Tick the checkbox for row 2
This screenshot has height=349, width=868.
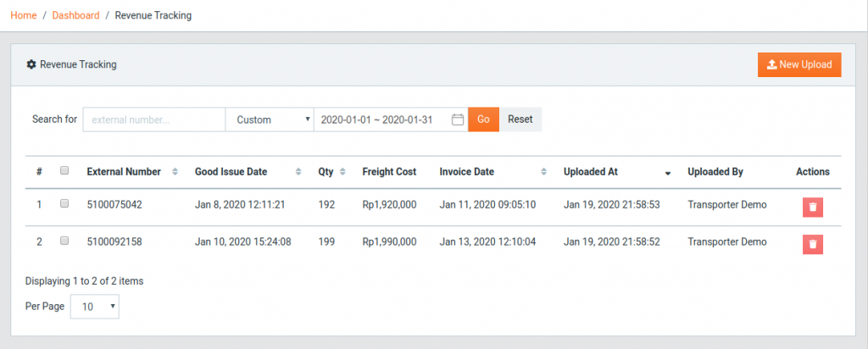pos(64,241)
